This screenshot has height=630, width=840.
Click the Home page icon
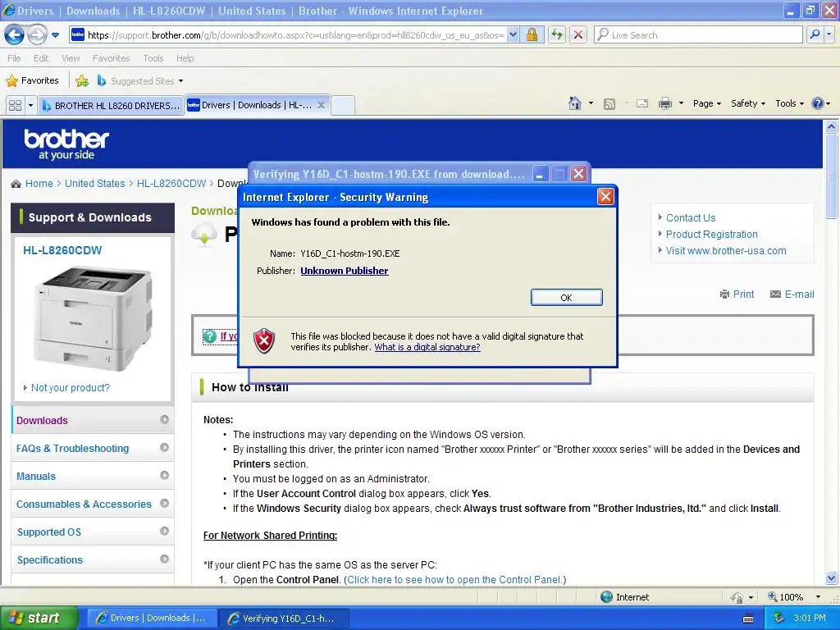pyautogui.click(x=575, y=103)
